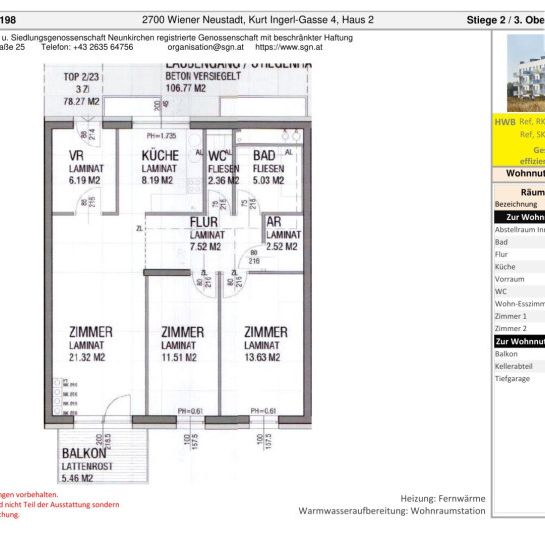
Task: Select the 'TOP 2/23' apartment label
Action: pyautogui.click(x=81, y=77)
